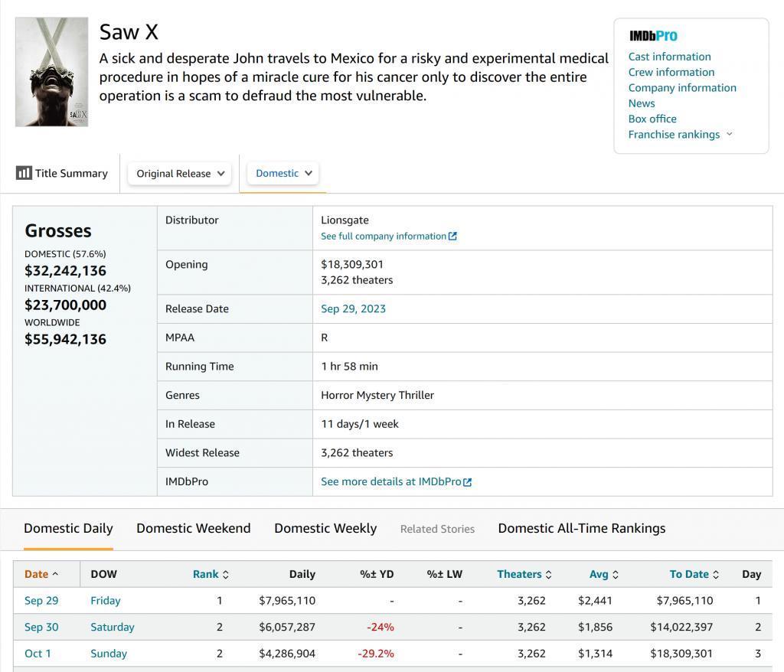Switch to Domestic Weekend tab
This screenshot has width=784, height=672.
click(x=193, y=528)
